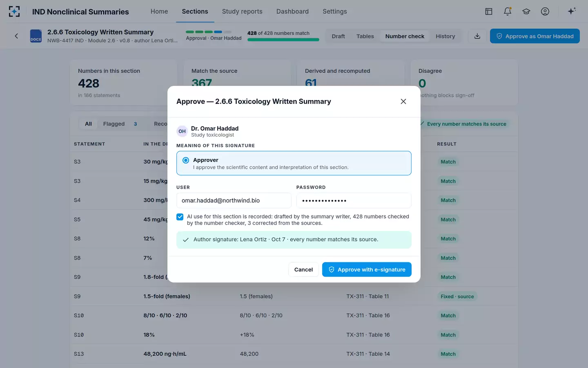Screen dimensions: 588x368
Task: Open the layout panel icon
Action: [x=488, y=11]
